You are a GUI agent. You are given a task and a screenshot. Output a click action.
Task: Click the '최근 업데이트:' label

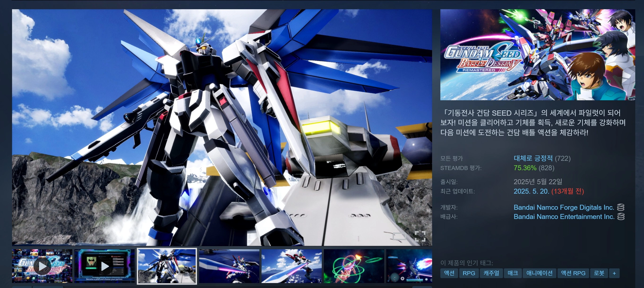pyautogui.click(x=458, y=191)
